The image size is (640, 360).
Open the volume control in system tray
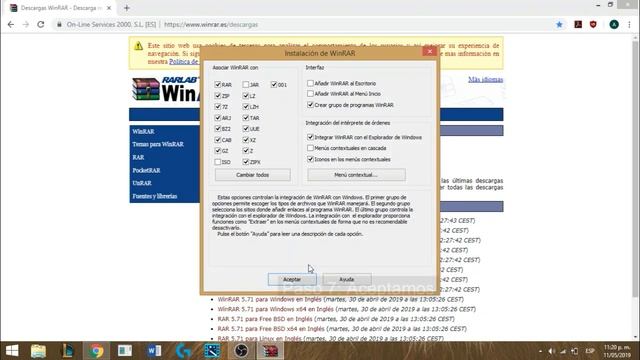coord(552,351)
